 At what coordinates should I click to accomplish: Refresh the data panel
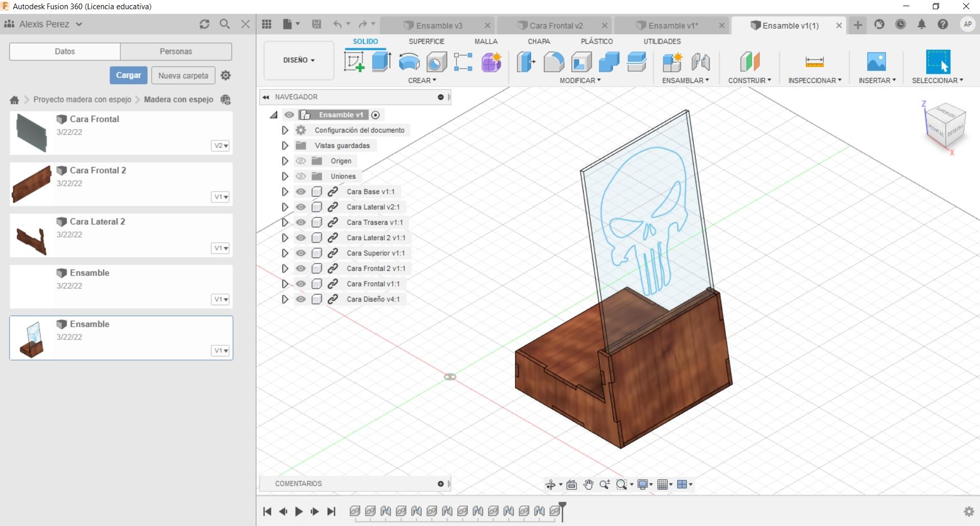click(x=204, y=24)
